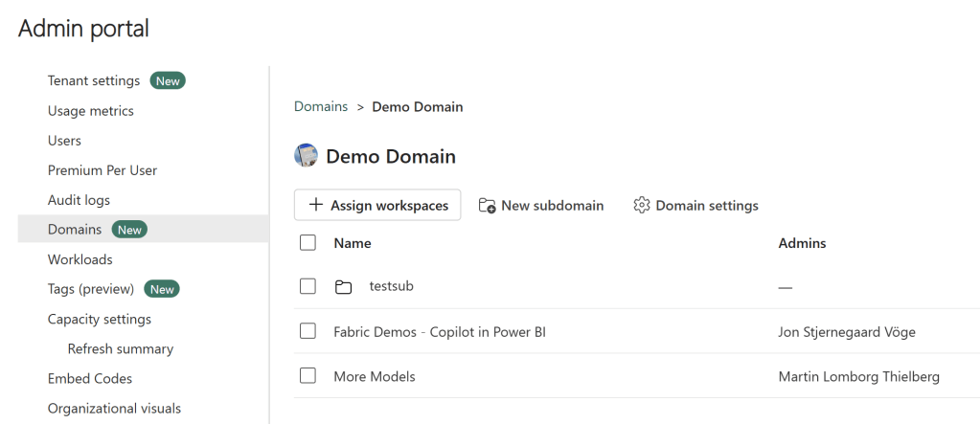This screenshot has height=424, width=980.
Task: Mark the More Models row checkbox
Action: 308,376
